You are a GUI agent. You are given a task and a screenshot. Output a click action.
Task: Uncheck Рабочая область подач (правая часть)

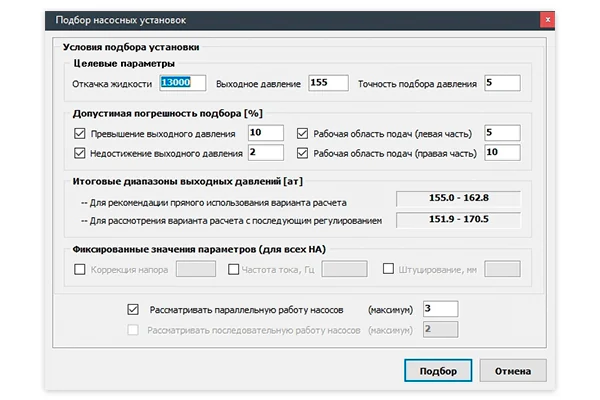pos(302,153)
